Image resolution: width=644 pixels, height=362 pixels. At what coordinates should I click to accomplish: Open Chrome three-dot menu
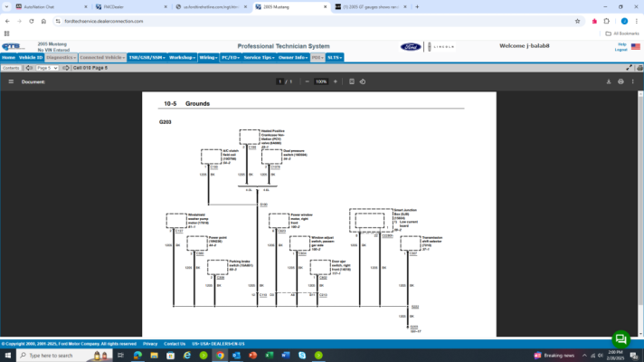point(637,21)
